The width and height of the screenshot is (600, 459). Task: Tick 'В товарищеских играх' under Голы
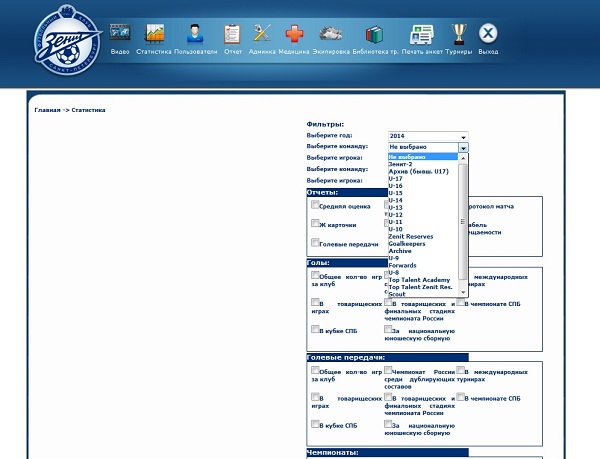[x=315, y=303]
